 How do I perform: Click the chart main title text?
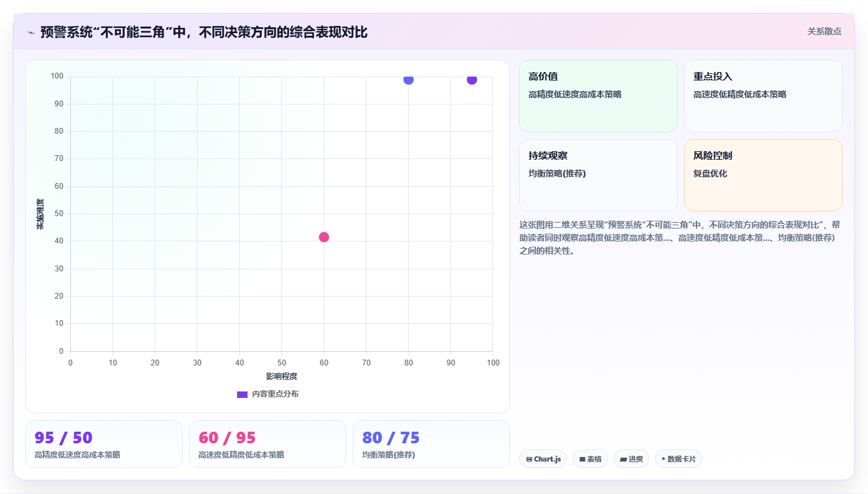(x=204, y=32)
